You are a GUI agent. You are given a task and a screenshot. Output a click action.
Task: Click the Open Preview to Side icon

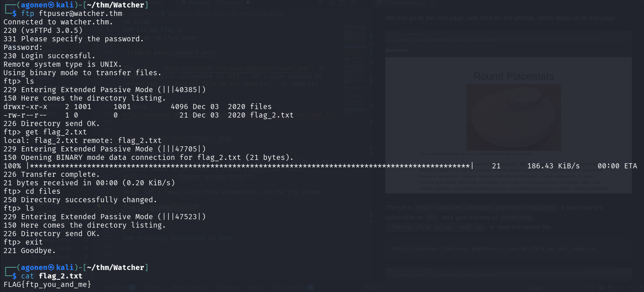coord(331,3)
